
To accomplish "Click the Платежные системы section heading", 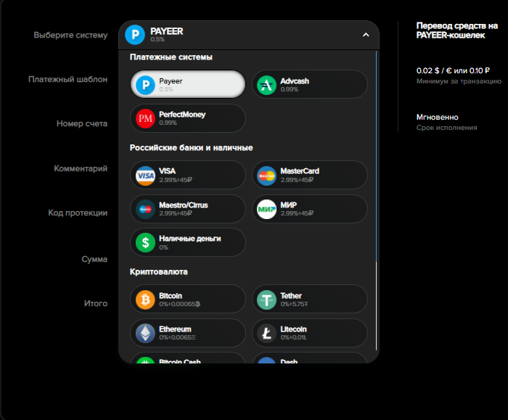I will pos(171,57).
